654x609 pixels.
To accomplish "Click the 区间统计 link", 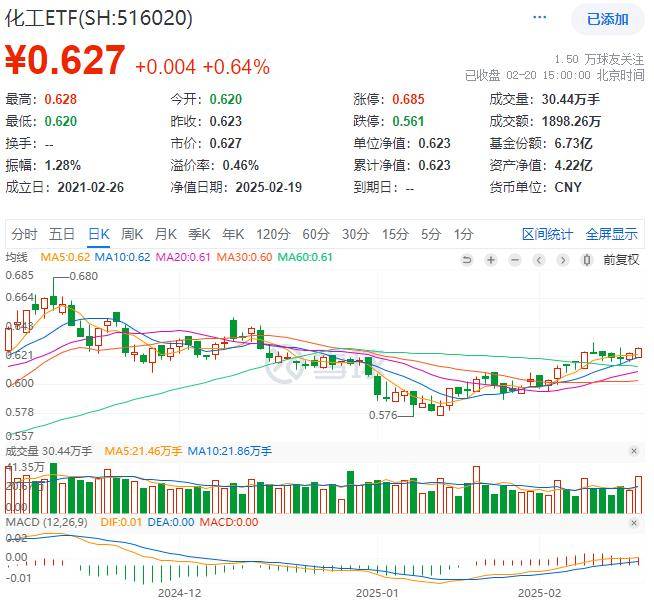I will [x=547, y=234].
